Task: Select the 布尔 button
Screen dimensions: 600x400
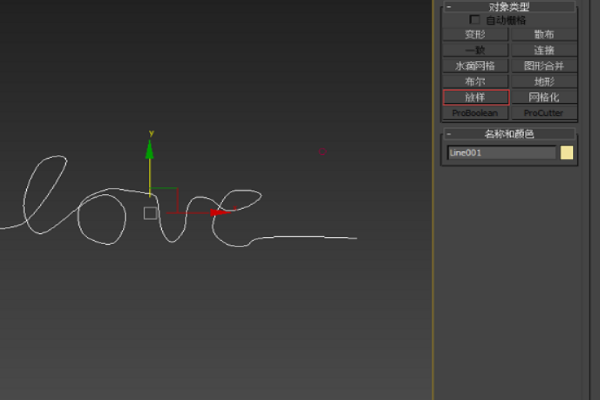Action: pyautogui.click(x=475, y=82)
